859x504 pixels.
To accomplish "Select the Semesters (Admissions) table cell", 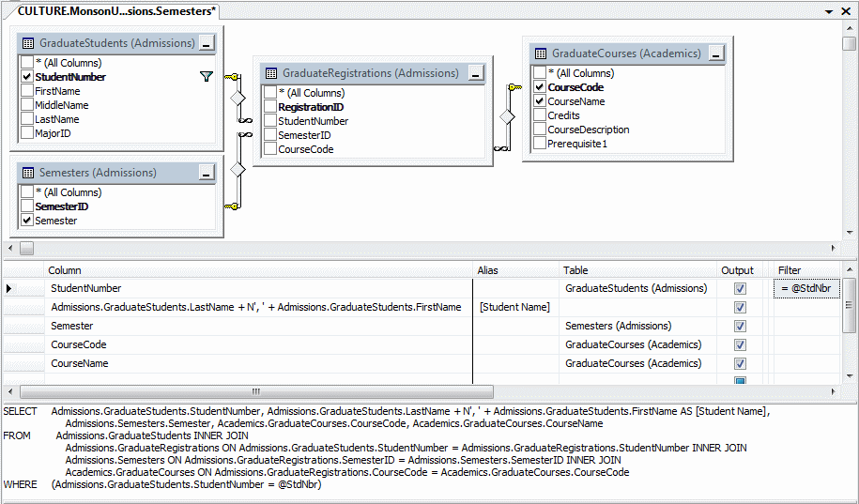I will 638,326.
